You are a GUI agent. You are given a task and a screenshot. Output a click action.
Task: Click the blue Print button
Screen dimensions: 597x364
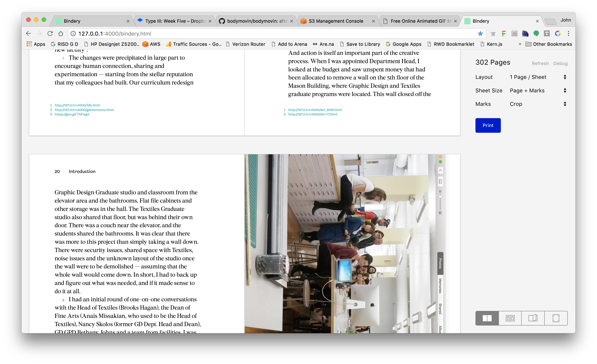[x=488, y=125]
